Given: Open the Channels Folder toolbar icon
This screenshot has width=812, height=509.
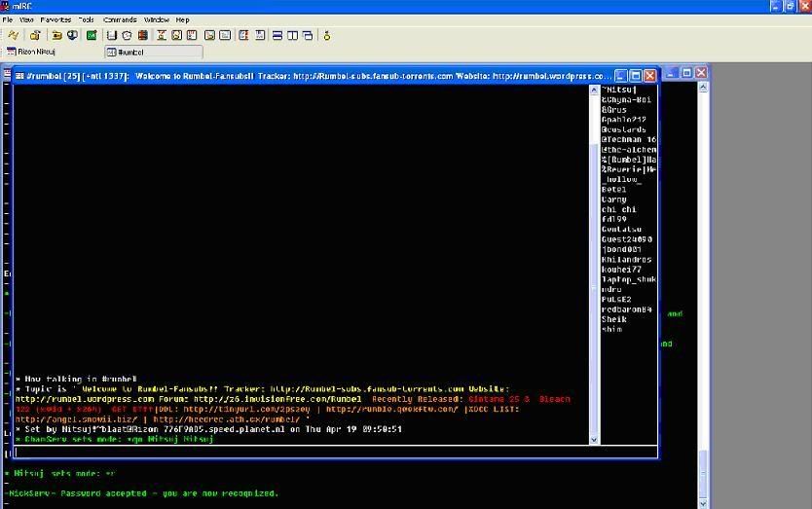Looking at the screenshot, I should (x=56, y=35).
